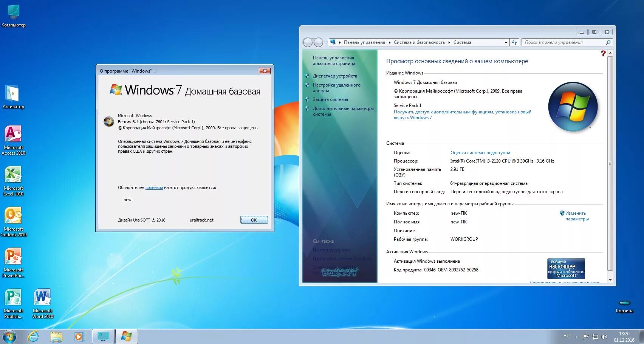Click the Изменить параметры link
644x344 pixels.
point(577,216)
